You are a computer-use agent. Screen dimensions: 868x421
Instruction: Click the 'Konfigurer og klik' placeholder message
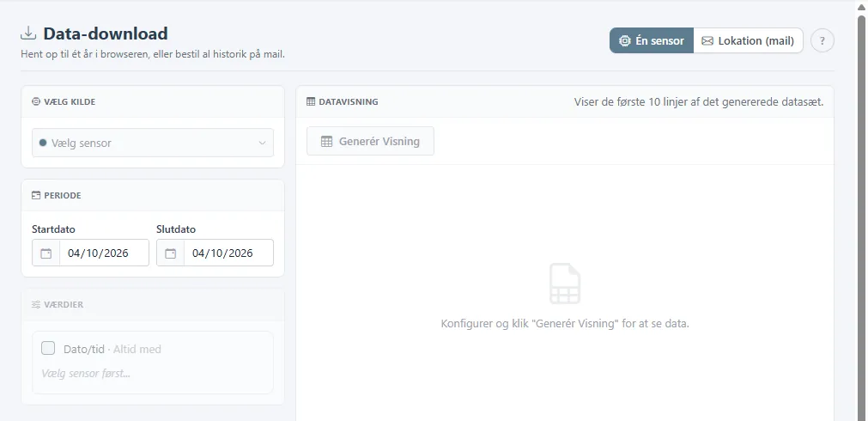565,324
